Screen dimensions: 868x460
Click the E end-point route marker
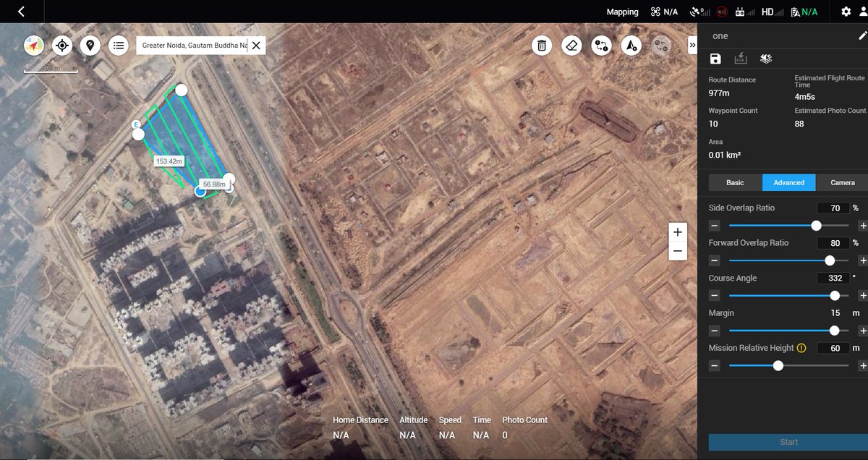135,124
